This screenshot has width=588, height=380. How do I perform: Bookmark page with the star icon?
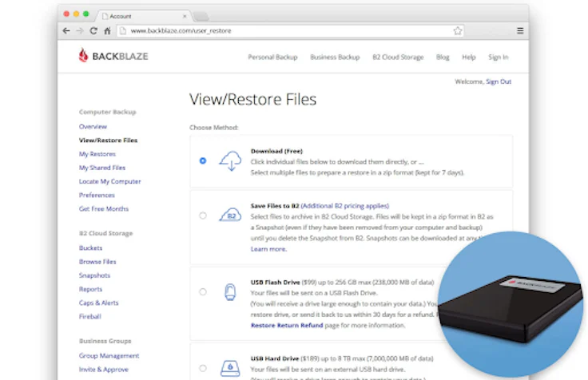[458, 30]
